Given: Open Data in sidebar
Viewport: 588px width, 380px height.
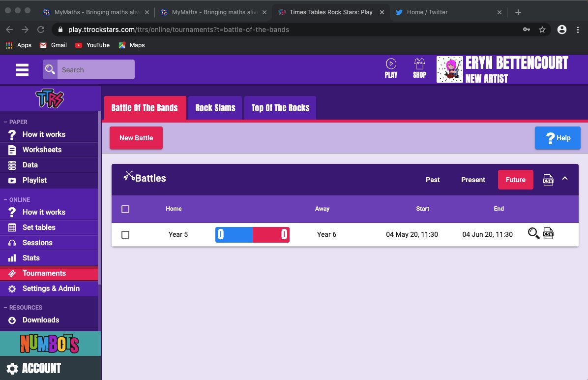Looking at the screenshot, I should pos(49,165).
